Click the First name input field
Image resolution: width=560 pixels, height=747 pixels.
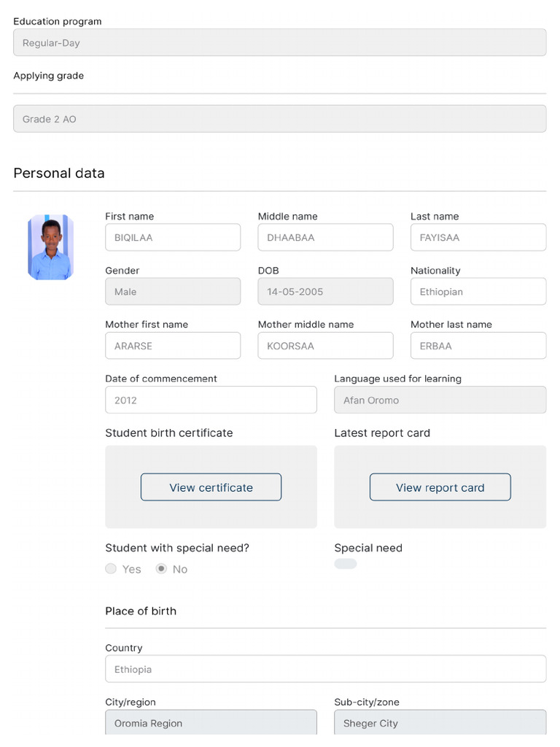click(173, 238)
